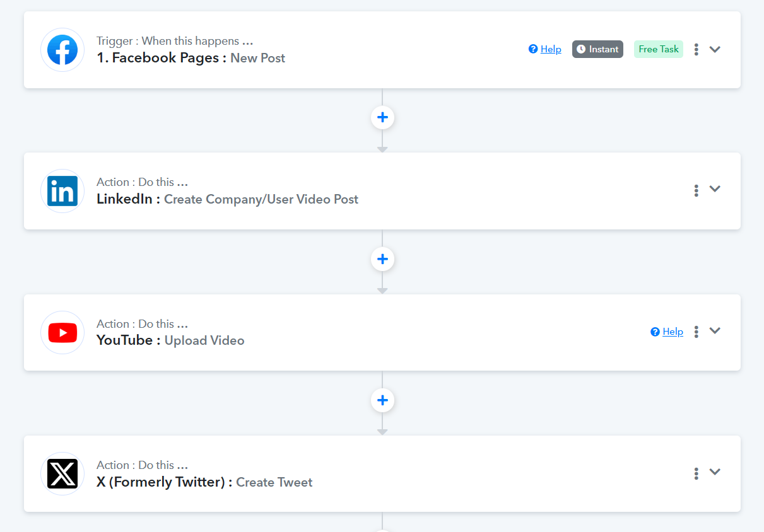The image size is (764, 532).
Task: Click the YouTube app icon
Action: coord(62,332)
